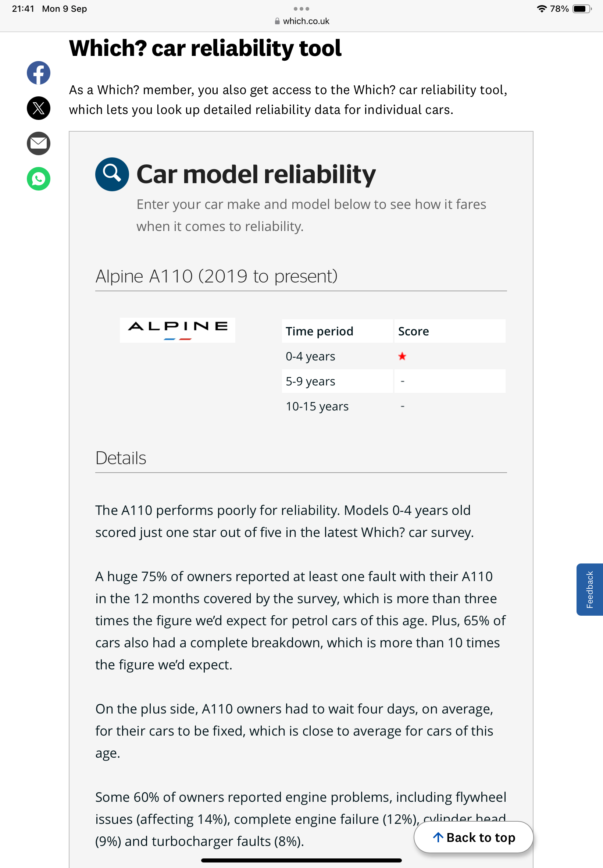Click Back to top button
The width and height of the screenshot is (603, 868).
click(474, 837)
